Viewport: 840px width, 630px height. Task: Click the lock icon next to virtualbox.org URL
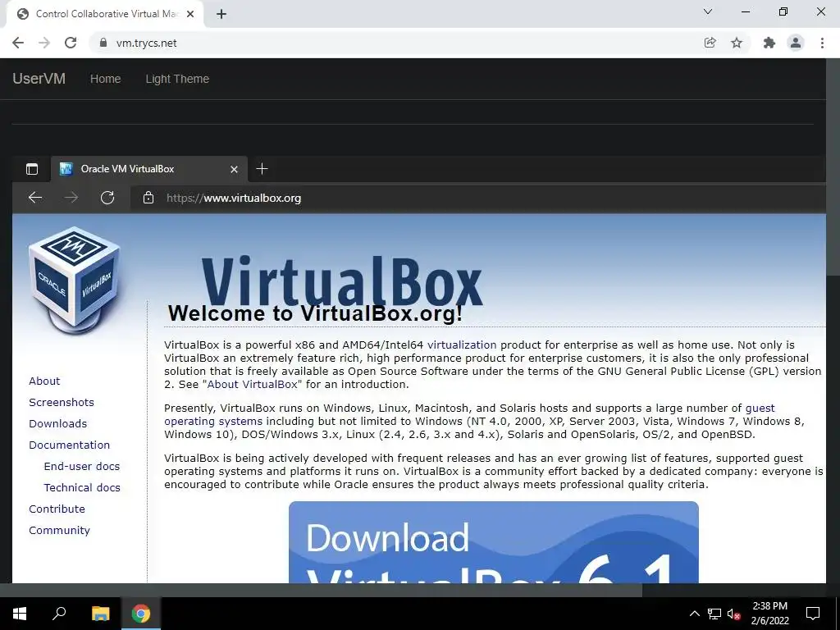tap(148, 198)
